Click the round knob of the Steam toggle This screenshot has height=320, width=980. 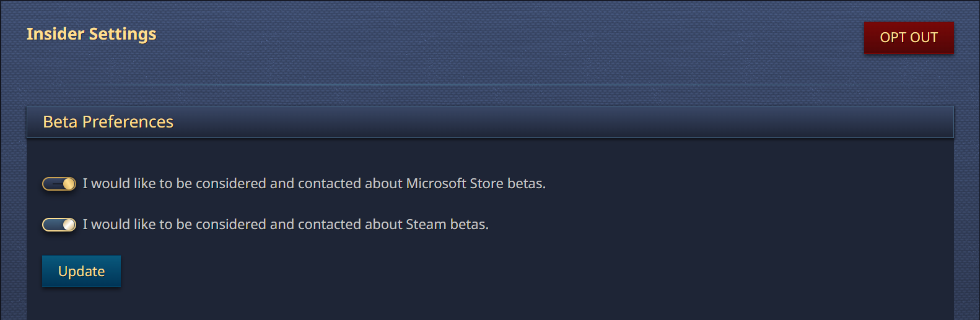click(x=69, y=225)
